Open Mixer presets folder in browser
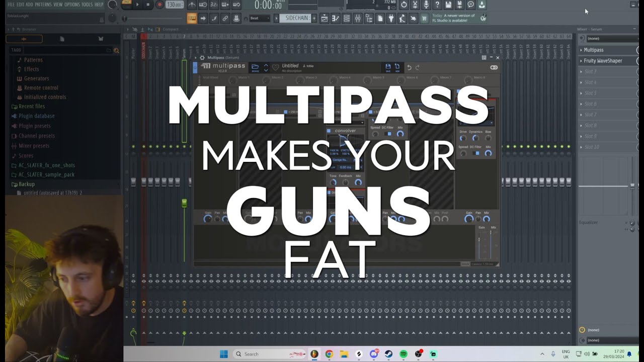This screenshot has height=362, width=644. click(34, 146)
